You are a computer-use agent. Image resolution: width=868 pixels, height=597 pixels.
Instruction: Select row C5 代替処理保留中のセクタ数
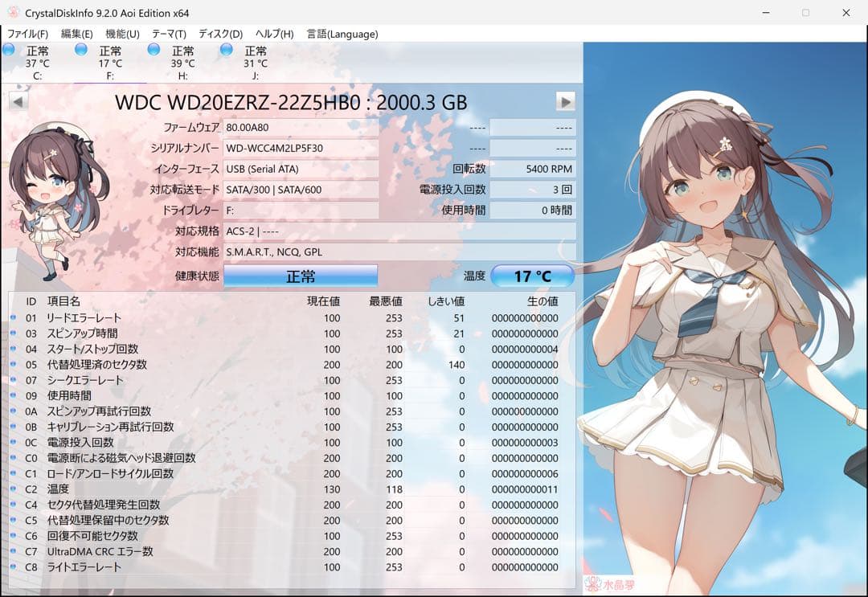point(292,521)
